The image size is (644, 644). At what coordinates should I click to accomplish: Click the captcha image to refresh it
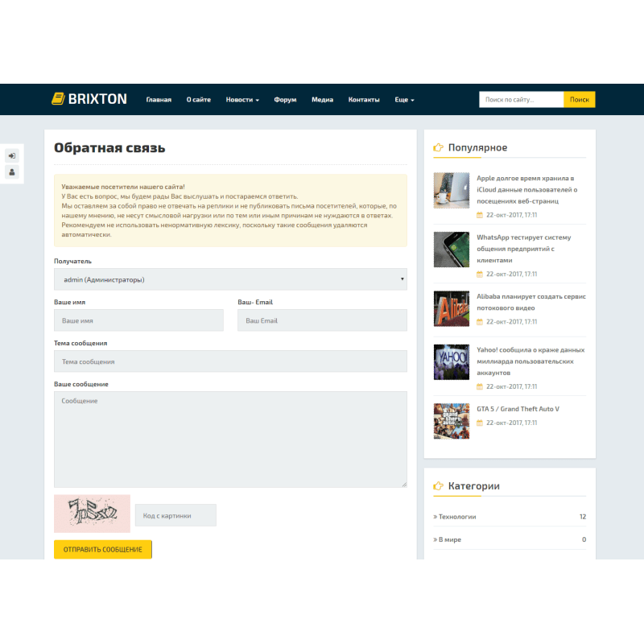click(x=92, y=514)
